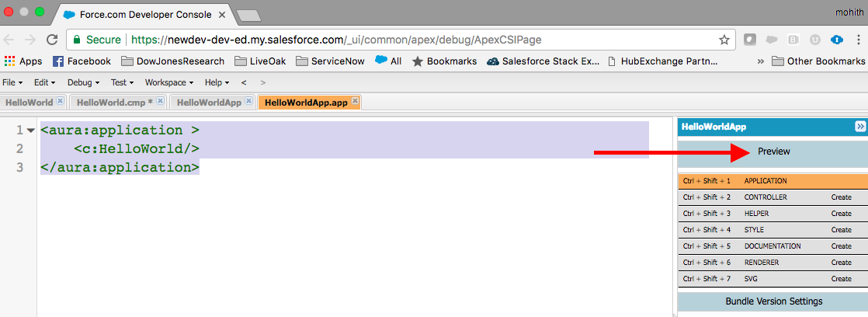Open the Edit menu
Screen dimensions: 868x317
tap(45, 82)
